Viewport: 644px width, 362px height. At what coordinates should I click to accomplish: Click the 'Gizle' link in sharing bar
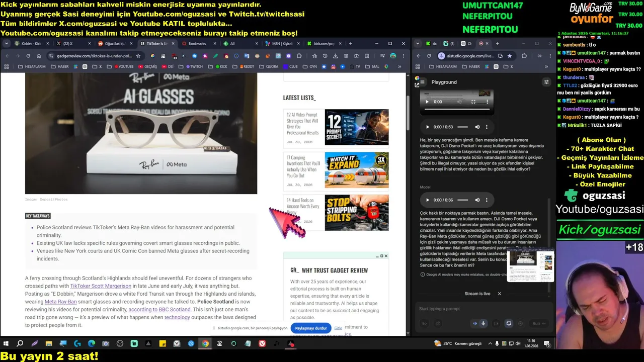(339, 328)
